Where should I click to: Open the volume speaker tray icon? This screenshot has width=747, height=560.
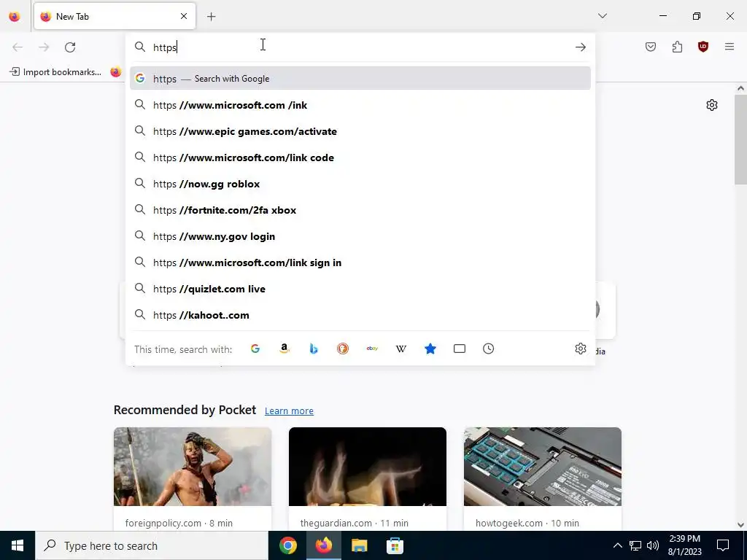(x=653, y=545)
